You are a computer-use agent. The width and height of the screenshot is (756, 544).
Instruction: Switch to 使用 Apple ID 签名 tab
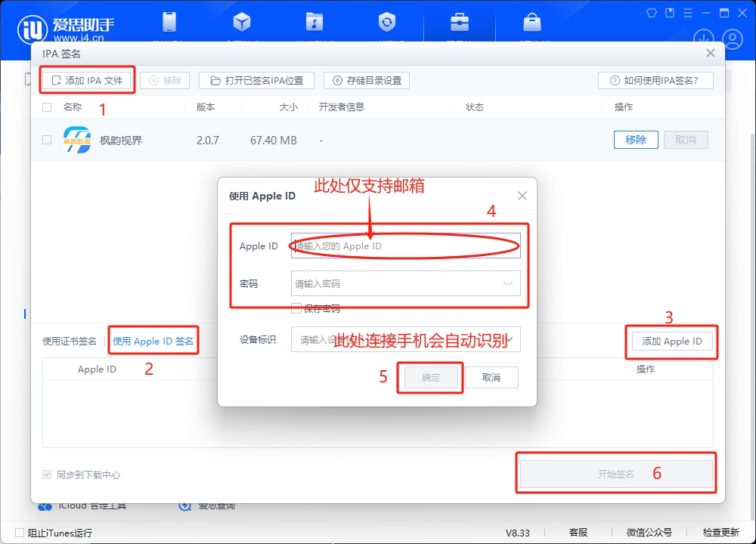point(153,342)
